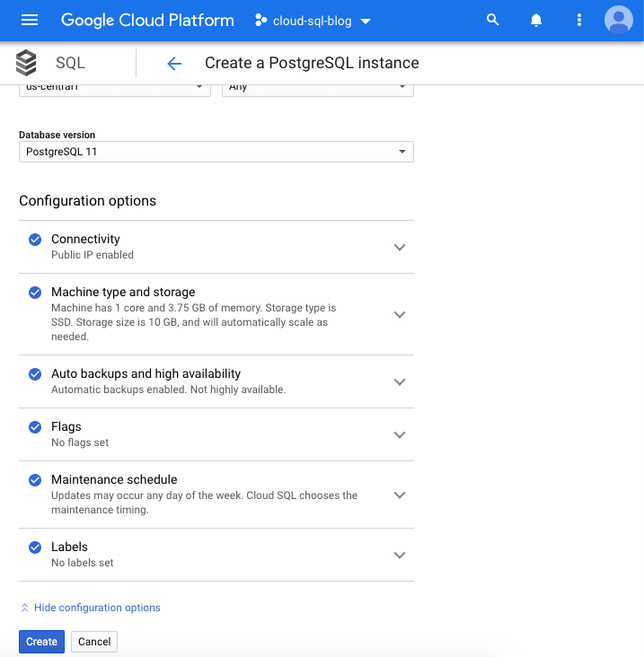
Task: Open the us-central1 region dropdown
Action: pos(115,89)
